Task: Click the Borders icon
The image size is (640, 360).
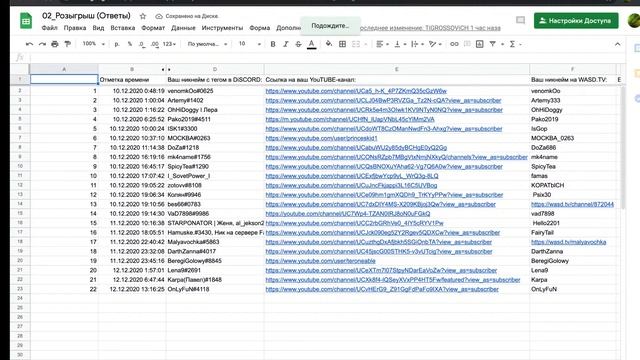Action: tap(342, 44)
